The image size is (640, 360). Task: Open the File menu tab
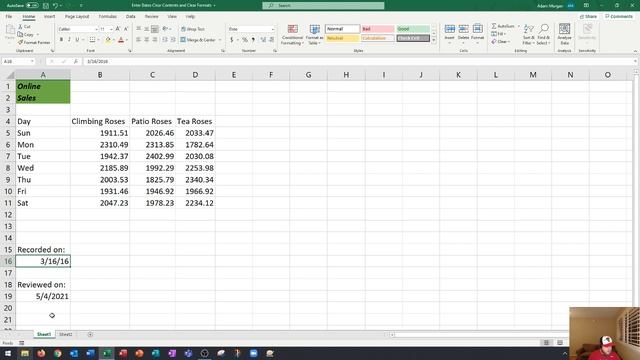[x=9, y=16]
